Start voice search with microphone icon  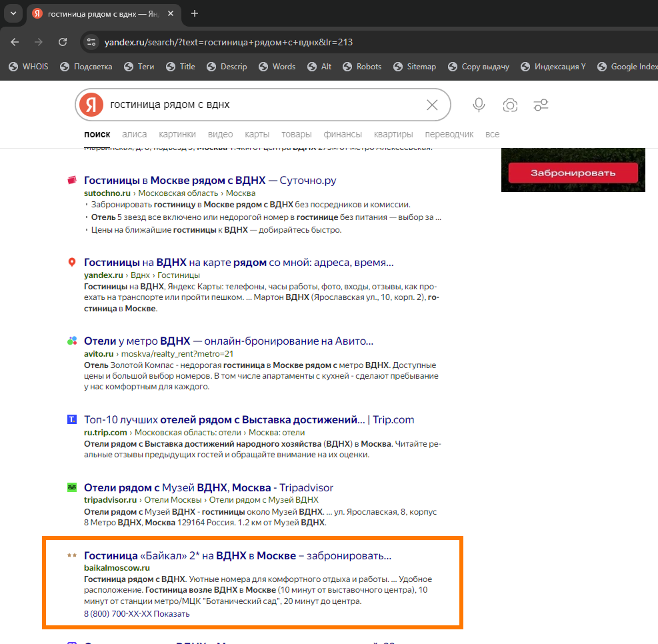point(479,105)
